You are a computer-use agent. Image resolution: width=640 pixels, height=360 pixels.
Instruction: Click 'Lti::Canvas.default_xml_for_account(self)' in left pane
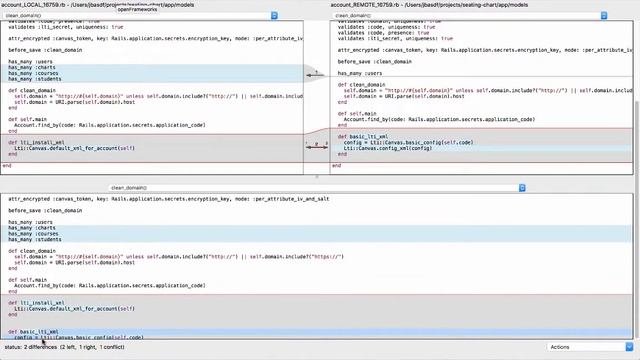coord(74,148)
